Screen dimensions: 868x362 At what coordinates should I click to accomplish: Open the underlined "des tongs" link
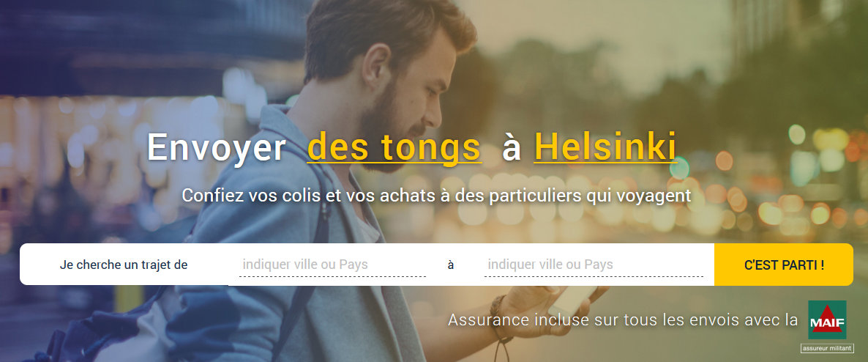click(x=394, y=147)
